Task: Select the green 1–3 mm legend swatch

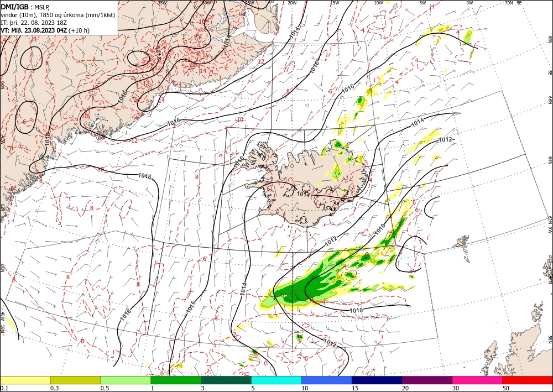Action: pyautogui.click(x=176, y=380)
